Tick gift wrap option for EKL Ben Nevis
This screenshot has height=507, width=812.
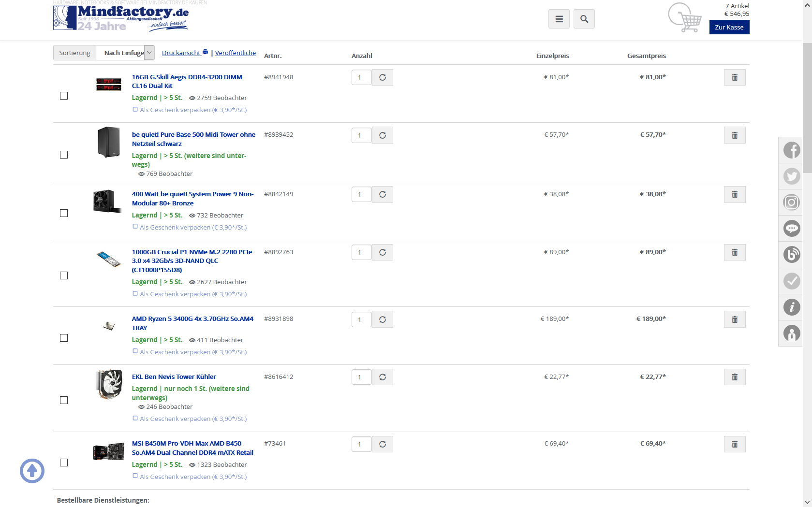135,418
